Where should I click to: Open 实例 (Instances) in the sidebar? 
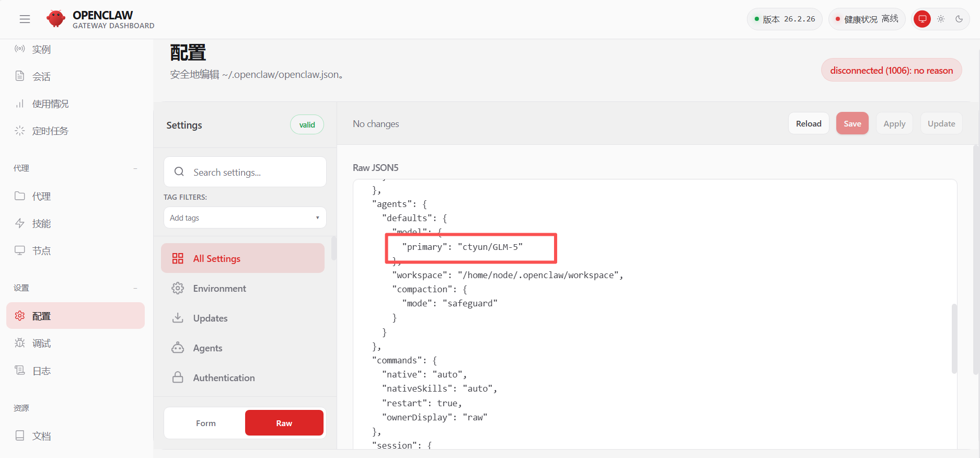click(41, 49)
